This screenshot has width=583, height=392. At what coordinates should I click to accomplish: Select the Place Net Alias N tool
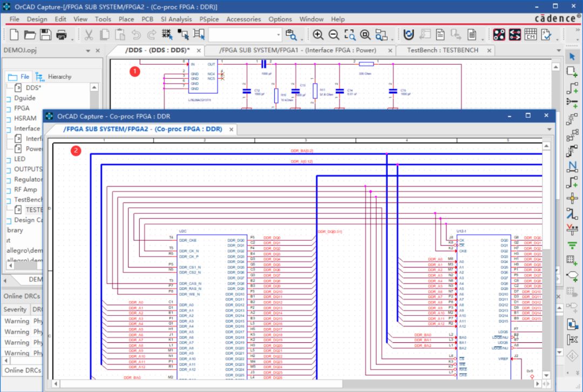point(572,166)
